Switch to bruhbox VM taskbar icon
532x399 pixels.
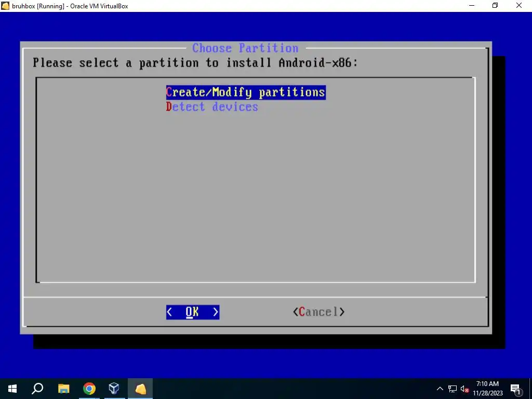pos(140,389)
